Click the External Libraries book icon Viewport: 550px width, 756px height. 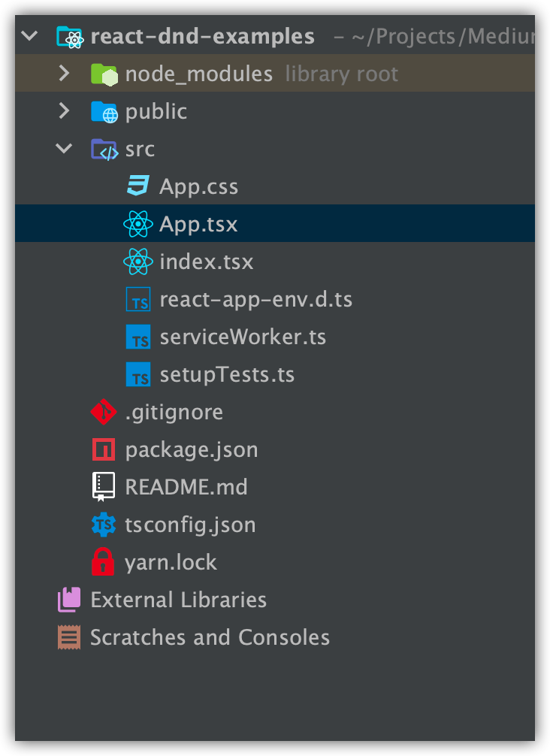[x=68, y=599]
